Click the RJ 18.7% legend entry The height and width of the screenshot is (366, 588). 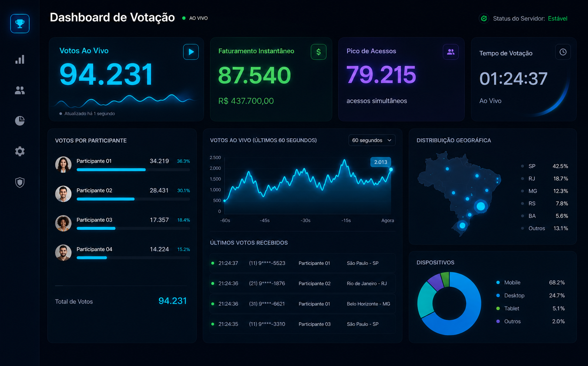(544, 179)
